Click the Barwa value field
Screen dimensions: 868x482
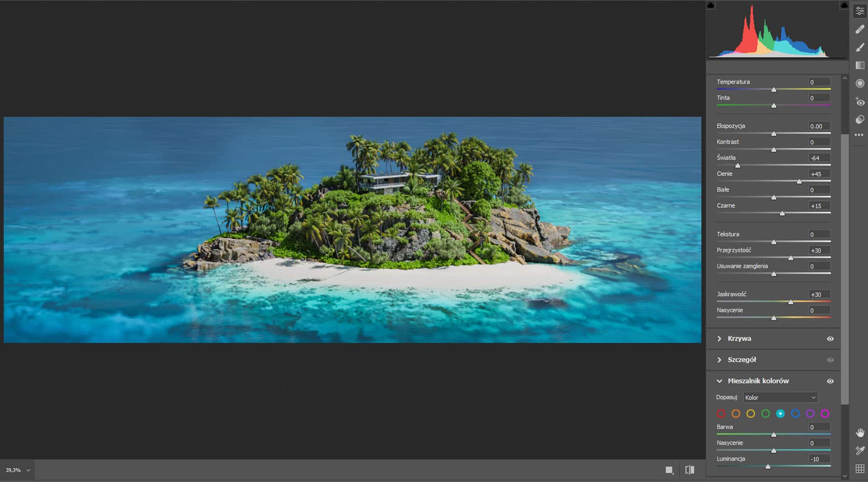coord(819,427)
